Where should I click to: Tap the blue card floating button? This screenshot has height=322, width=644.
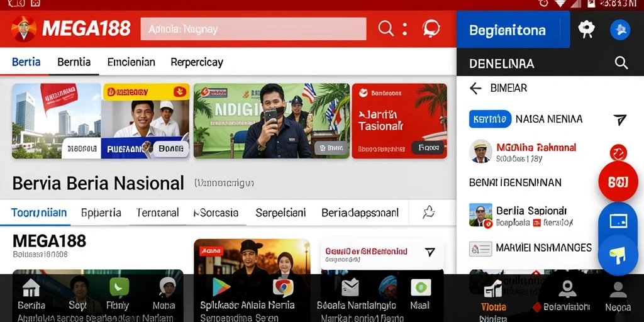click(x=618, y=221)
